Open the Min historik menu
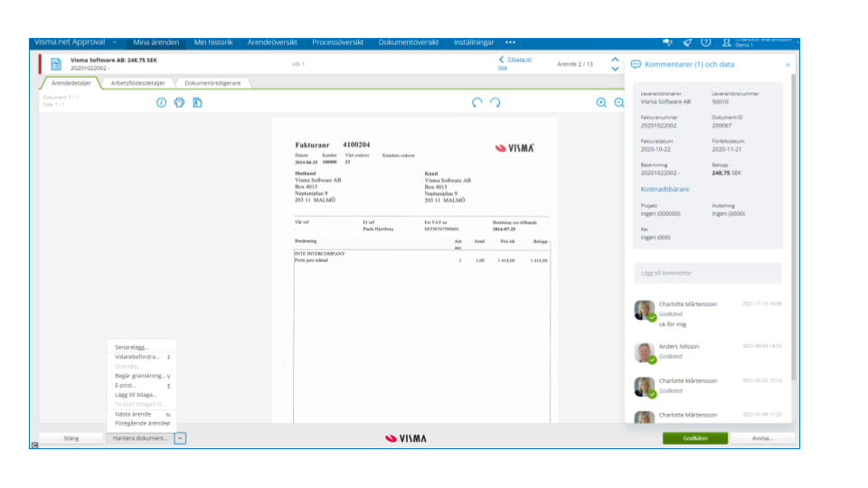The image size is (868, 488). [213, 42]
